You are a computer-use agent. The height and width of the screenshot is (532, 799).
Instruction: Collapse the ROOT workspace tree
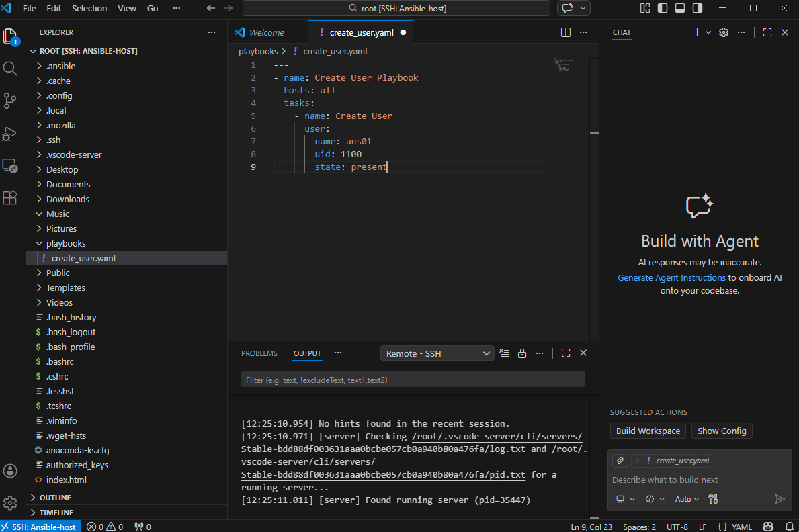click(x=88, y=51)
